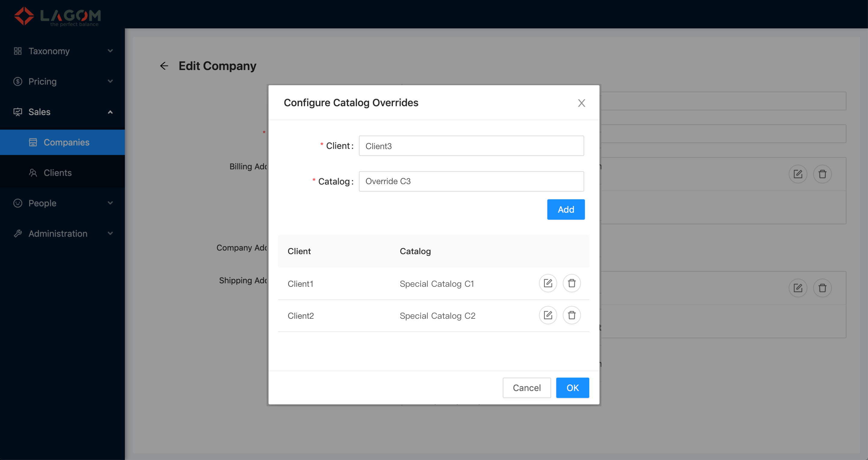Edit the Client2 Special Catalog C2 row
Screen dimensions: 868x460
[548, 315]
